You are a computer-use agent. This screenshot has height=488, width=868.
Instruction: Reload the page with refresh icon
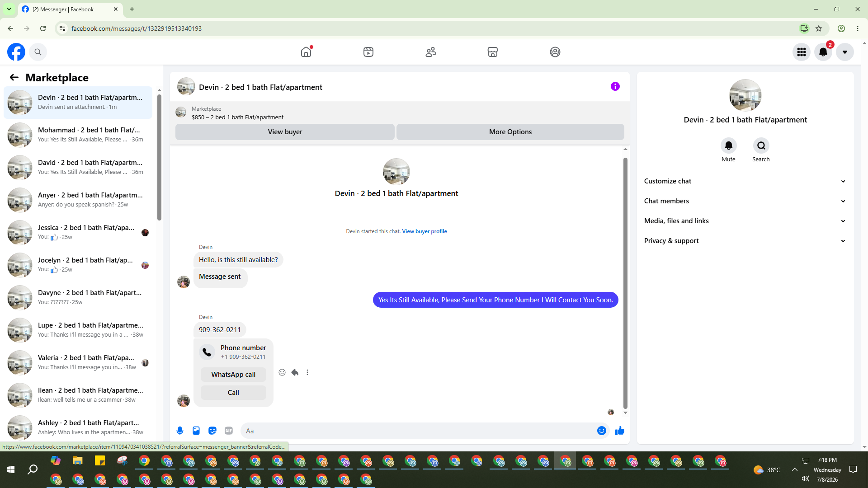43,28
